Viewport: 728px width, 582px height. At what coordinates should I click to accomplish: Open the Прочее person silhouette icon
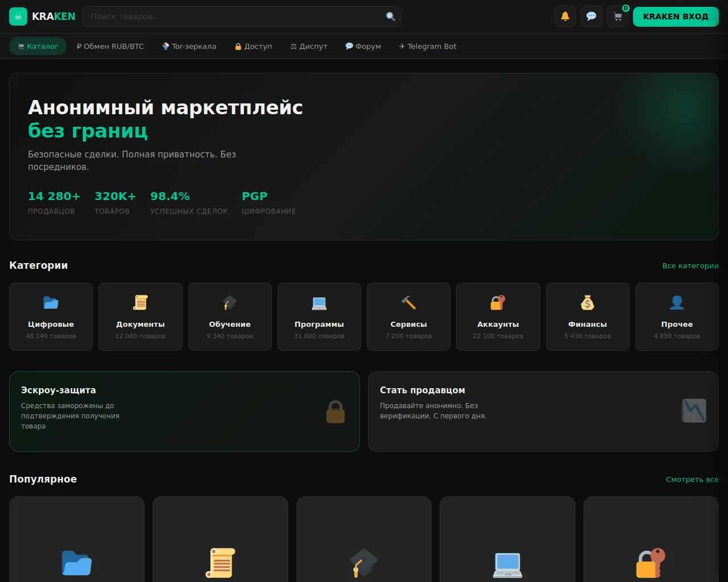coord(677,302)
